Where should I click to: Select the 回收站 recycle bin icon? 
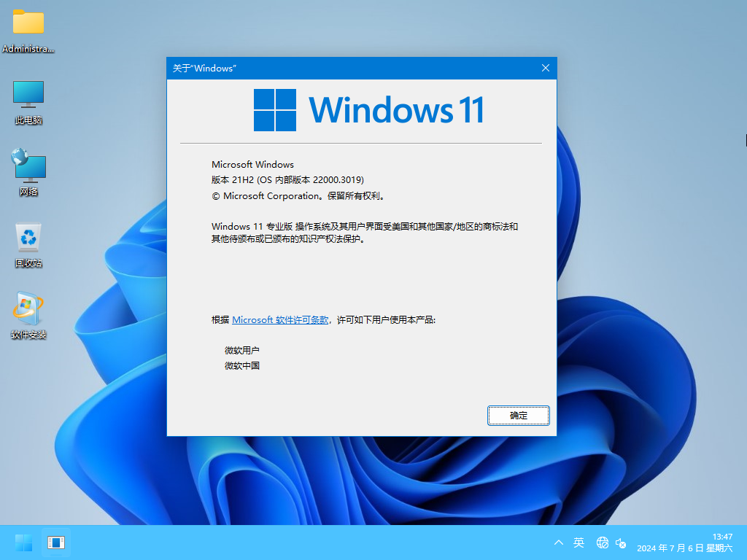coord(28,245)
